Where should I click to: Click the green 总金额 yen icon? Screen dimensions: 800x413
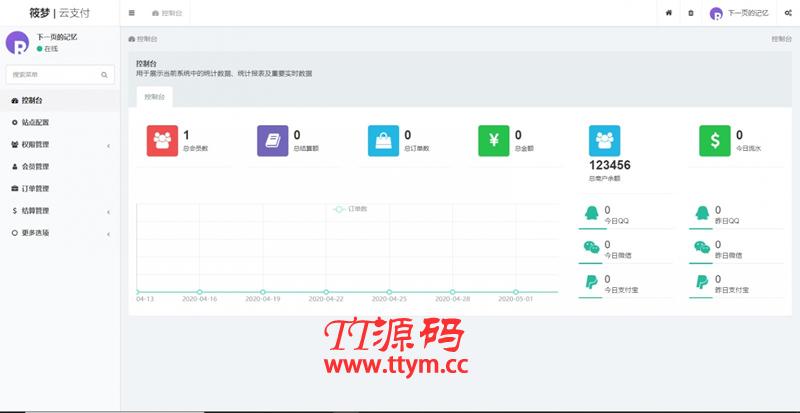(493, 140)
